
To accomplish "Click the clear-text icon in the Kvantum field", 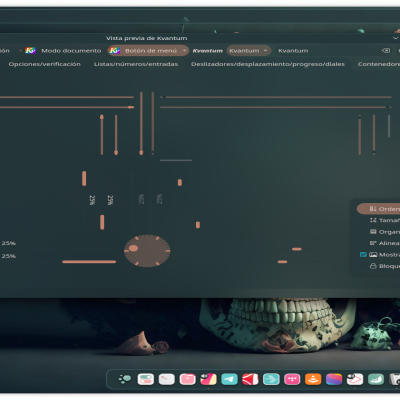I will [386, 51].
